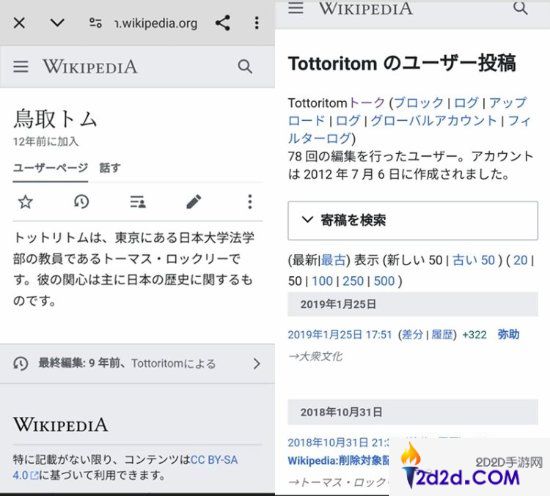The image size is (550, 496).
Task: Open site settings icon beside URL
Action: (x=95, y=23)
